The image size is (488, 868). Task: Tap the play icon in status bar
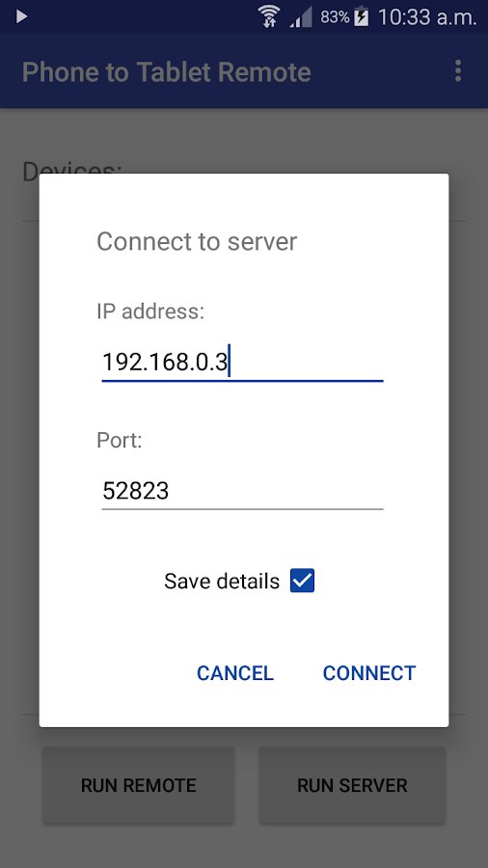pyautogui.click(x=21, y=16)
